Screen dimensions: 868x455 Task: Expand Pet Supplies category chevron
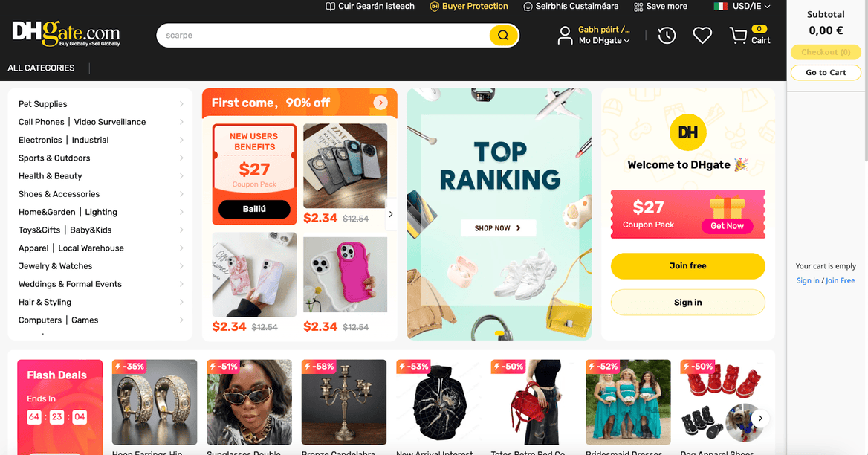(181, 104)
